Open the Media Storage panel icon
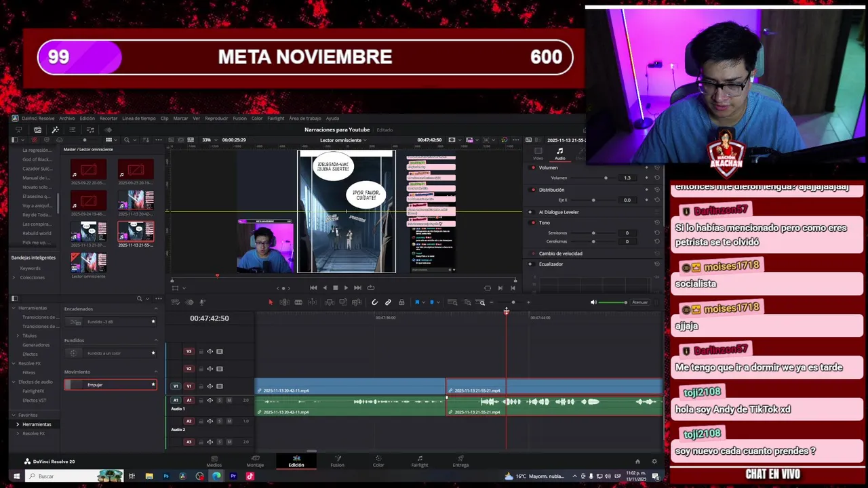Image resolution: width=868 pixels, height=488 pixels. 19,129
